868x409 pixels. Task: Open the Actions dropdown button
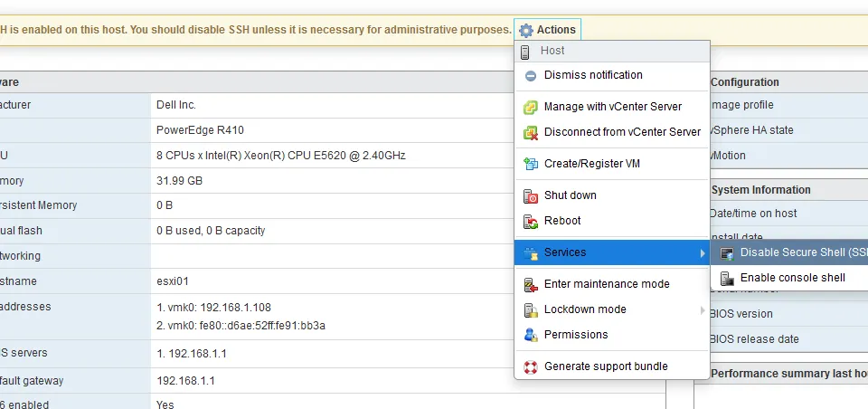pyautogui.click(x=548, y=30)
